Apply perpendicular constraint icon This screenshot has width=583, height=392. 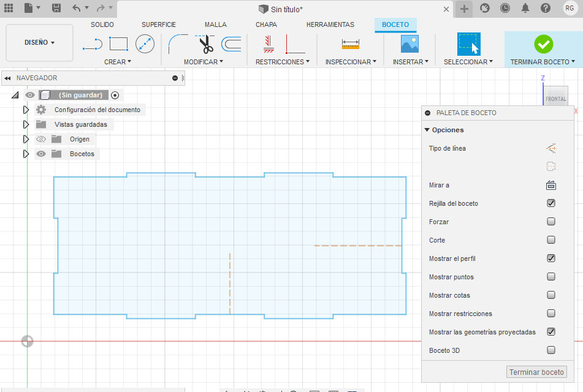tap(295, 44)
